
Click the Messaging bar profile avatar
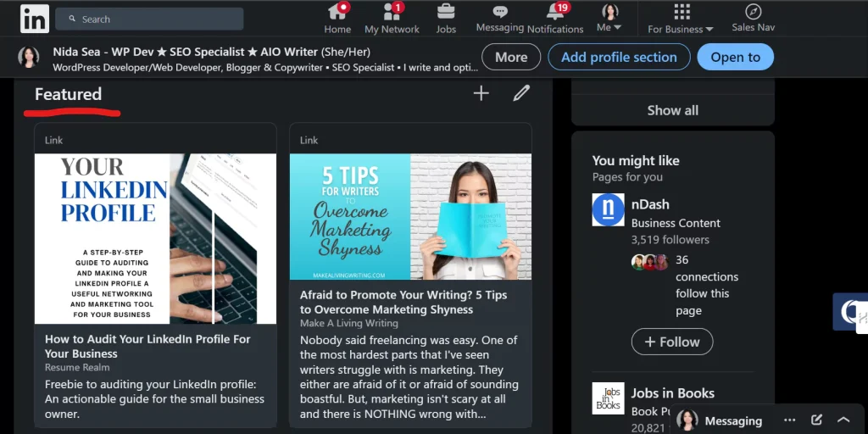687,420
